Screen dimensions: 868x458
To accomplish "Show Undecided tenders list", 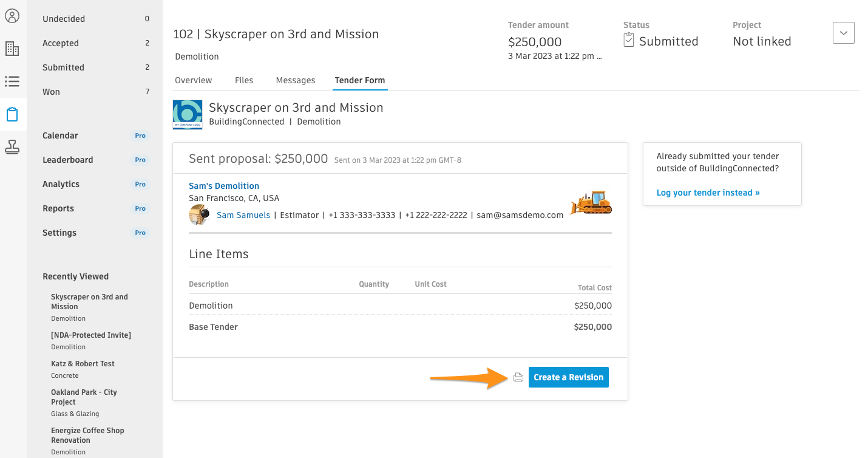I will tap(96, 19).
